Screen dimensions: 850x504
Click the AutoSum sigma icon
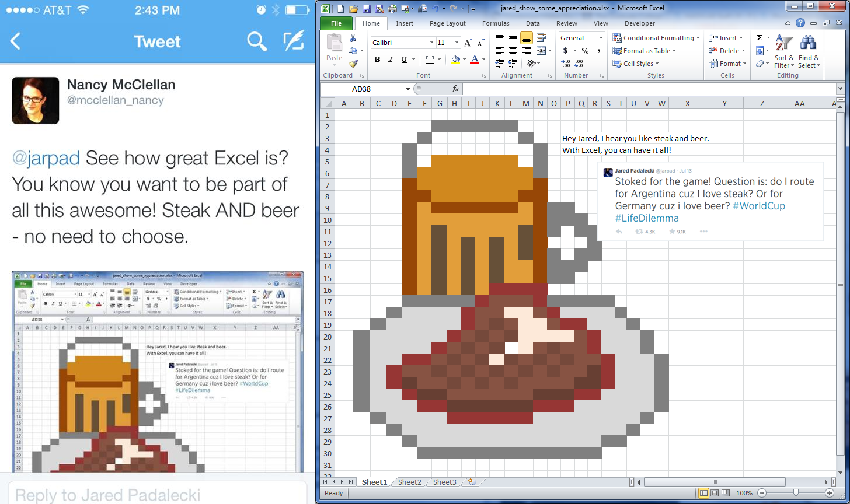[x=760, y=38]
